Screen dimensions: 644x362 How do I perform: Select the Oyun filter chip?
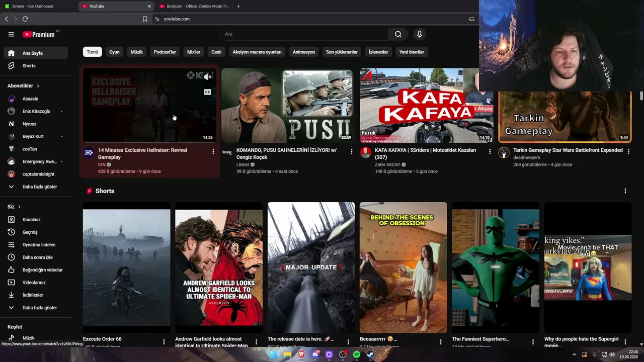(x=114, y=52)
